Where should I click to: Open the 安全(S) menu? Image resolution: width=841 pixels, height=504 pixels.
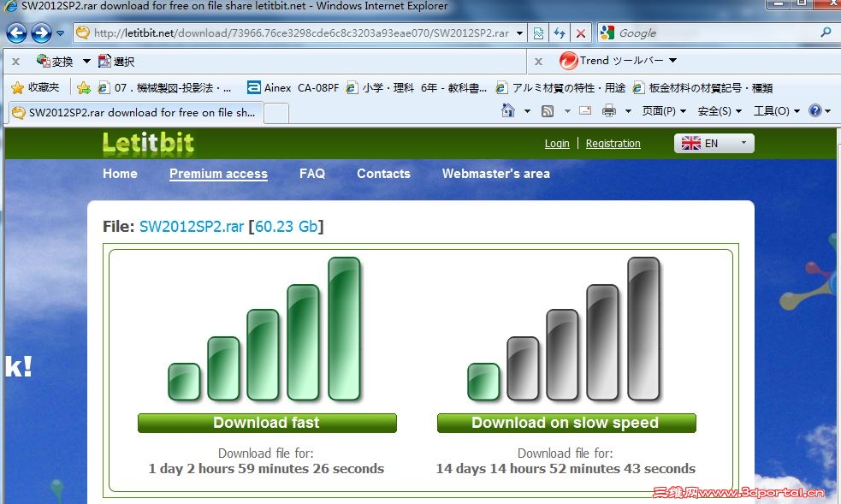[x=720, y=111]
